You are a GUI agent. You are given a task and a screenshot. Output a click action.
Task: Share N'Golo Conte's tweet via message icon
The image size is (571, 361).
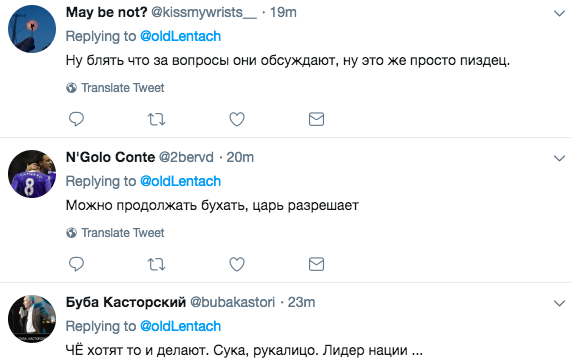point(316,264)
